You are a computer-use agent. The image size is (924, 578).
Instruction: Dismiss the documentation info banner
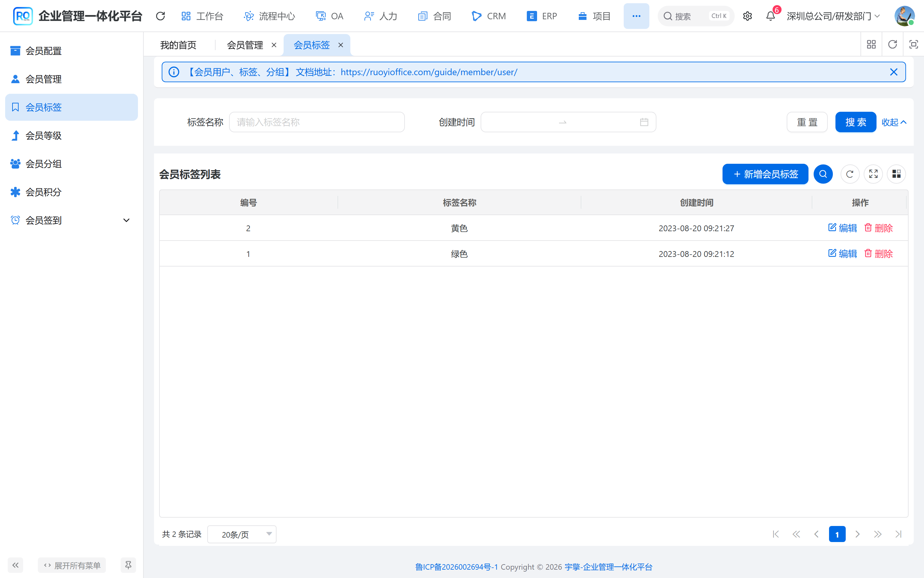894,72
